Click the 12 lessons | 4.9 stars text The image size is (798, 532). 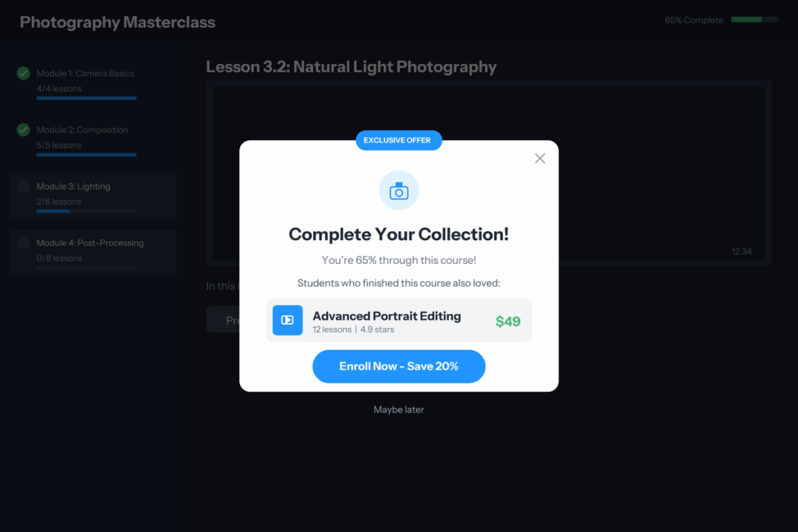coord(353,329)
